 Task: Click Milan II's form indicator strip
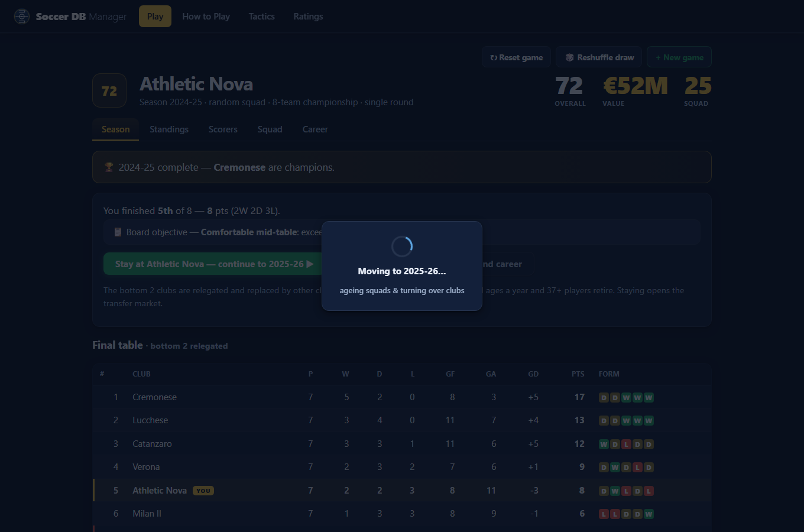tap(626, 514)
